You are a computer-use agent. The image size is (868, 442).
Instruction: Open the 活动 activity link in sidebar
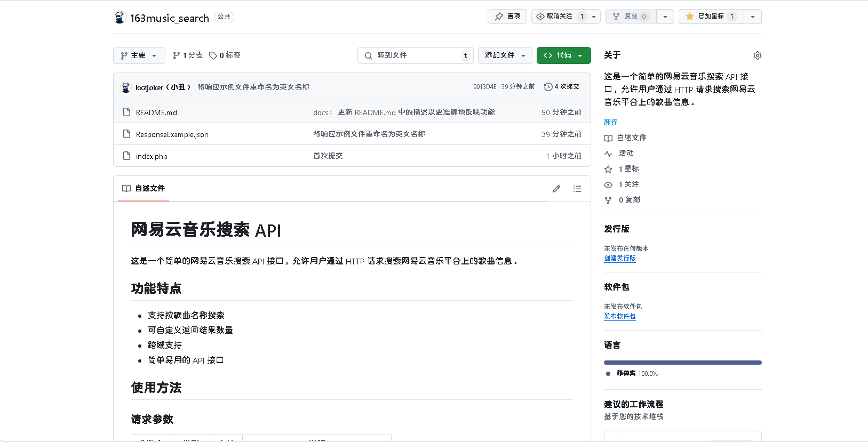[x=619, y=153]
